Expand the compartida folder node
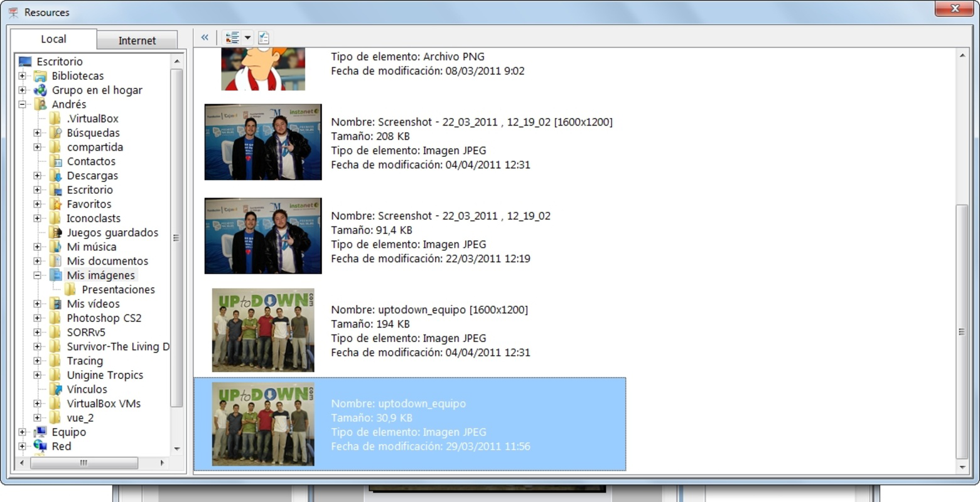The width and height of the screenshot is (980, 502). click(x=37, y=147)
